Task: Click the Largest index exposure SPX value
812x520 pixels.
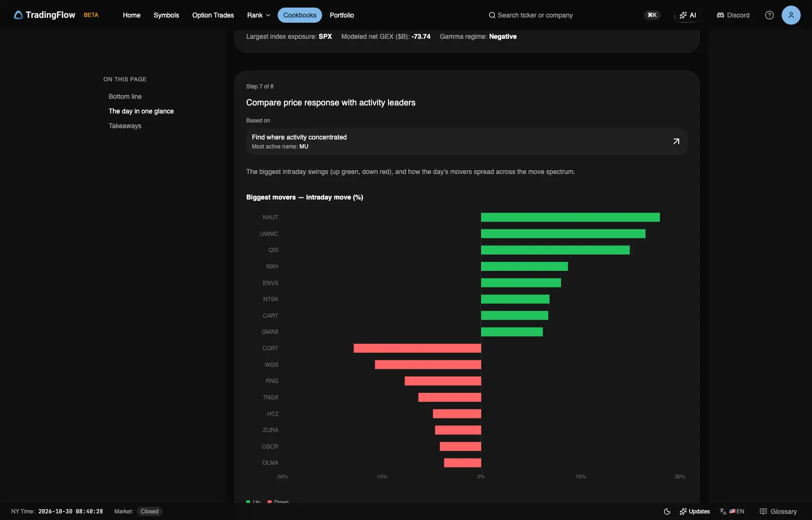Action: [325, 36]
